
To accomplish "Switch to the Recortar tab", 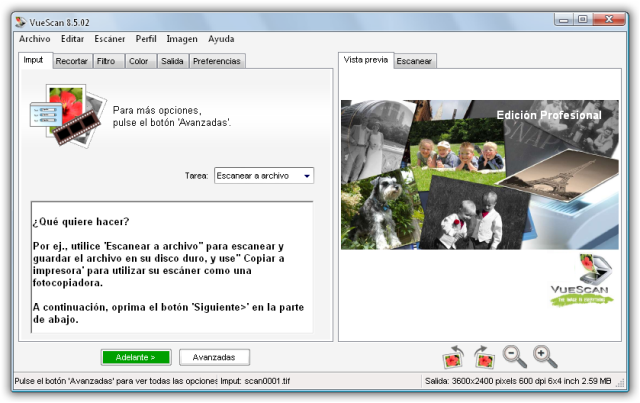I will [72, 61].
